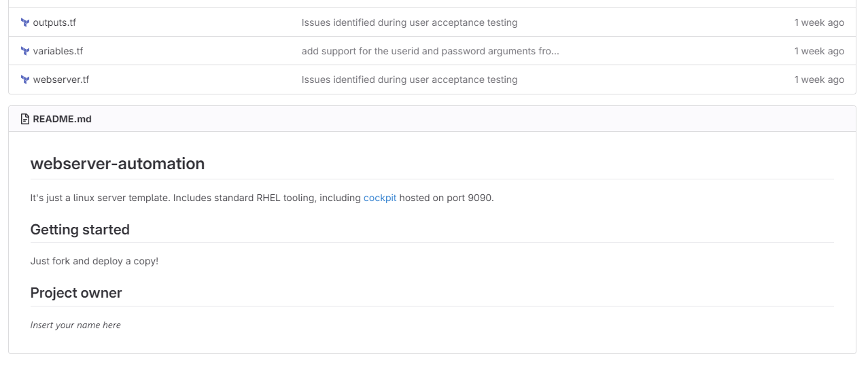Screen dimensions: 868x369
Task: Open the userid and password commit message
Action: point(430,51)
